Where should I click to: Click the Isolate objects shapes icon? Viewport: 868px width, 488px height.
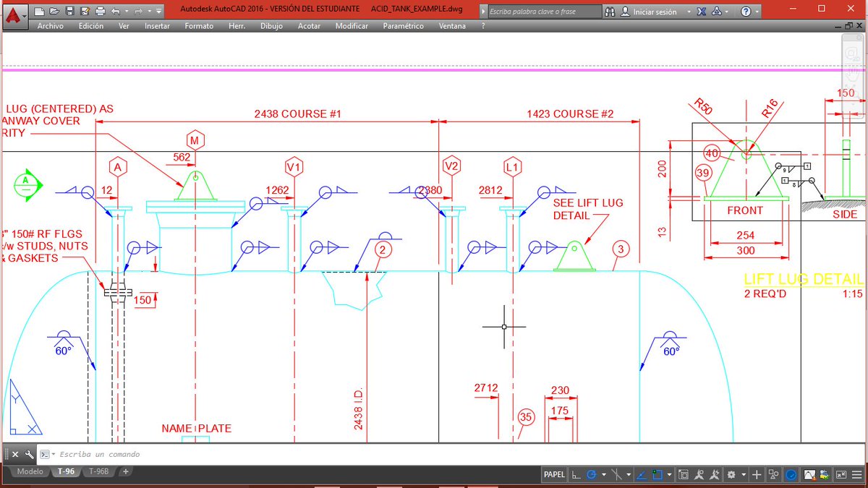click(773, 475)
